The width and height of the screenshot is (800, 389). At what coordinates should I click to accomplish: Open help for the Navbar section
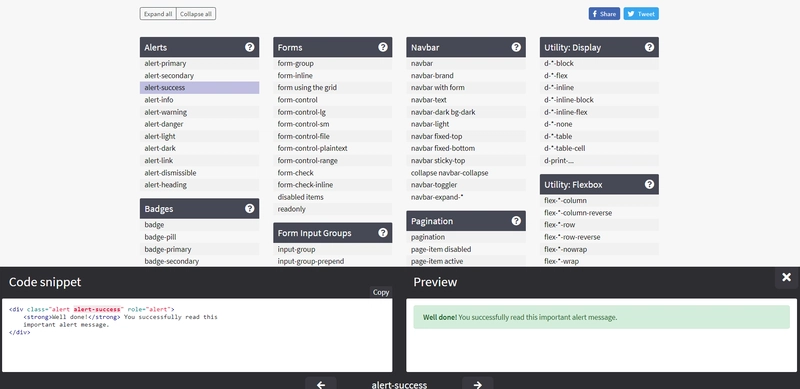[516, 47]
